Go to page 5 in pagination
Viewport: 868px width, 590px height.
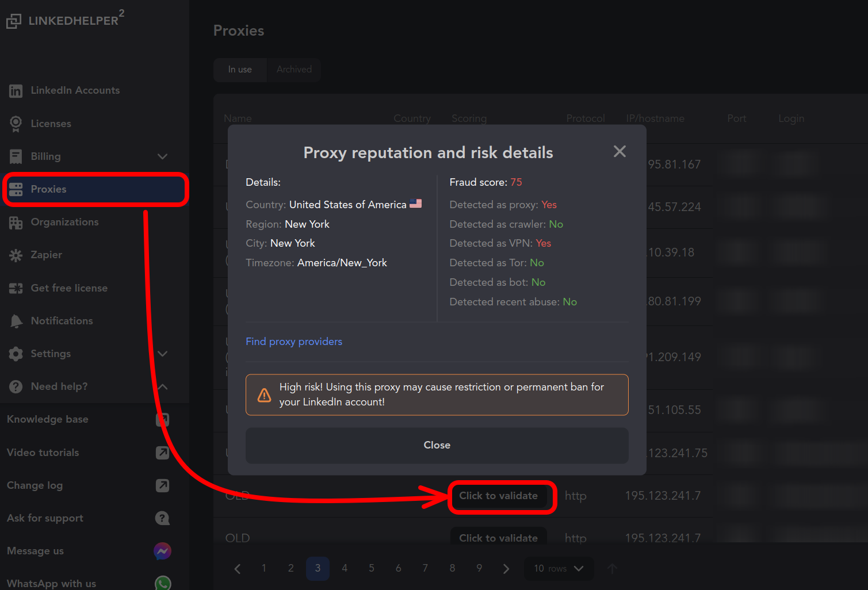371,568
